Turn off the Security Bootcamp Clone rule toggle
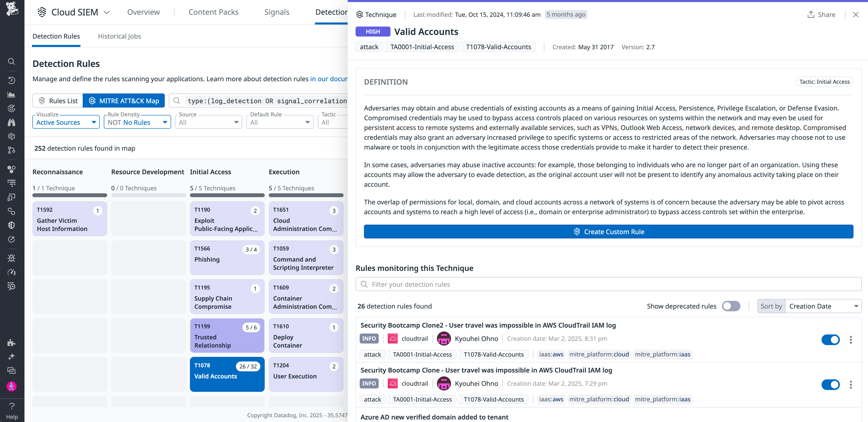The image size is (868, 422). pos(831,385)
